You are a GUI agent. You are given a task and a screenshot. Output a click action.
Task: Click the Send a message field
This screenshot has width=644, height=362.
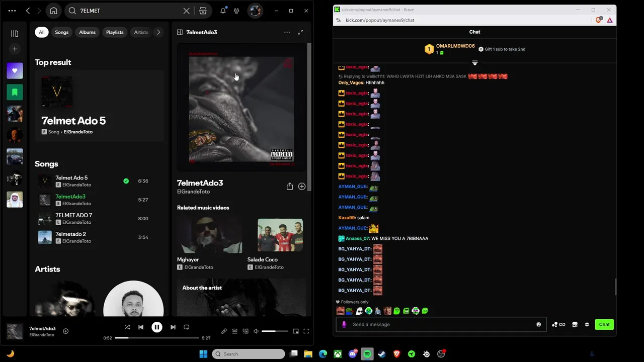coord(441,324)
